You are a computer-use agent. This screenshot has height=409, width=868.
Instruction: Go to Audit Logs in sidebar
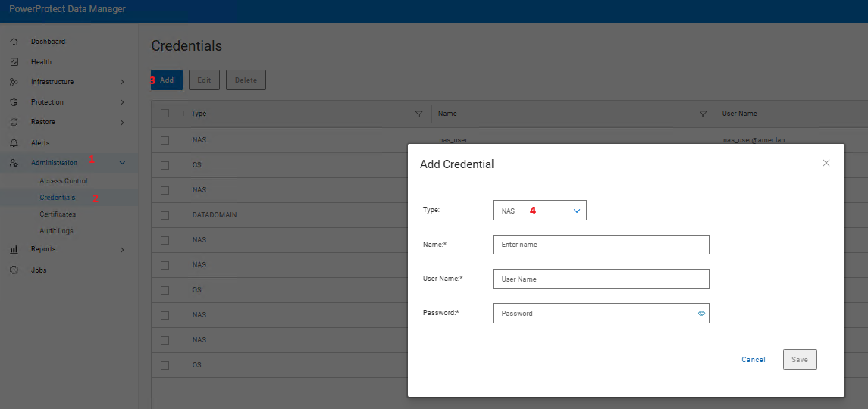pos(56,231)
